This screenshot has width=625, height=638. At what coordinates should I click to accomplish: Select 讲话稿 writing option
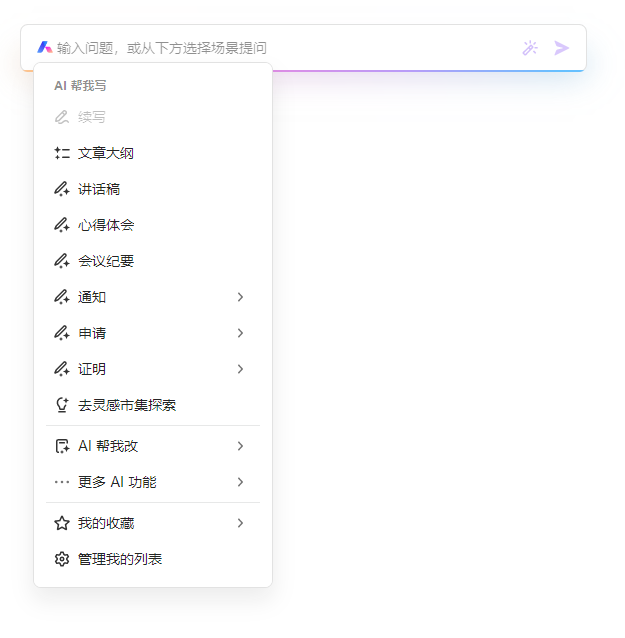pos(153,189)
